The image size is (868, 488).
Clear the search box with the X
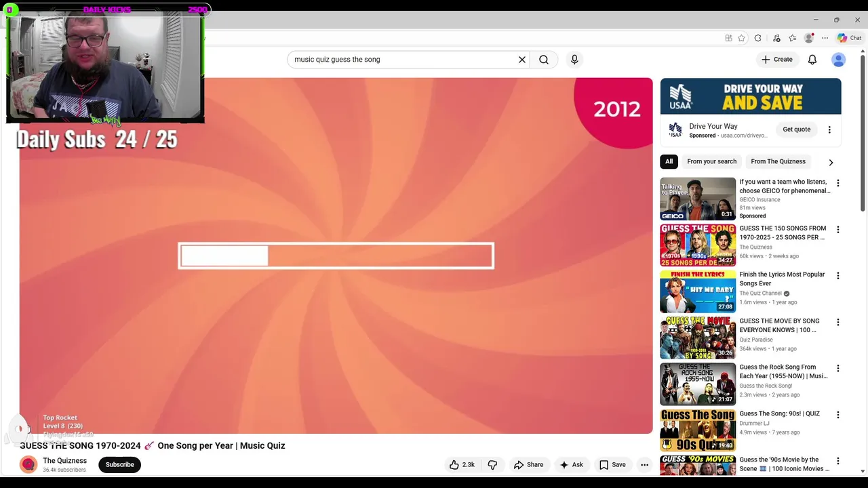(522, 60)
